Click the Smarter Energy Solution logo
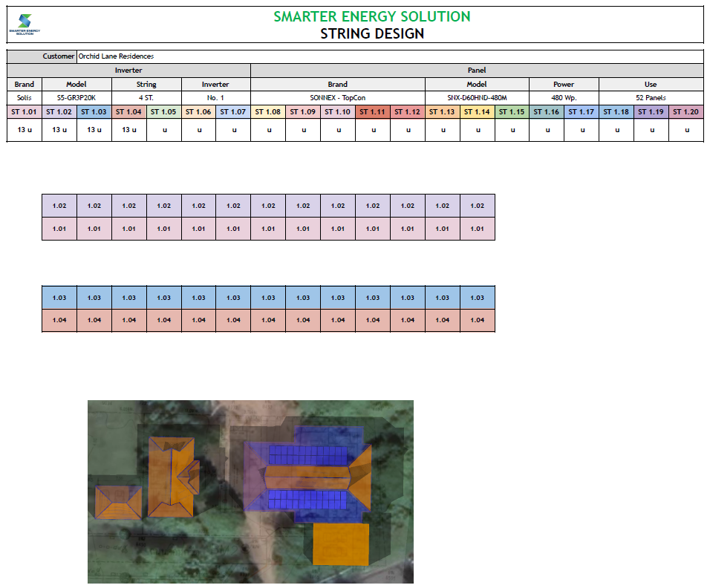 click(x=25, y=24)
